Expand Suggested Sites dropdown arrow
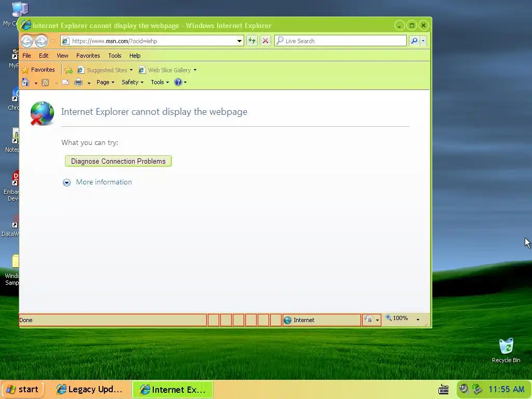 pyautogui.click(x=131, y=70)
